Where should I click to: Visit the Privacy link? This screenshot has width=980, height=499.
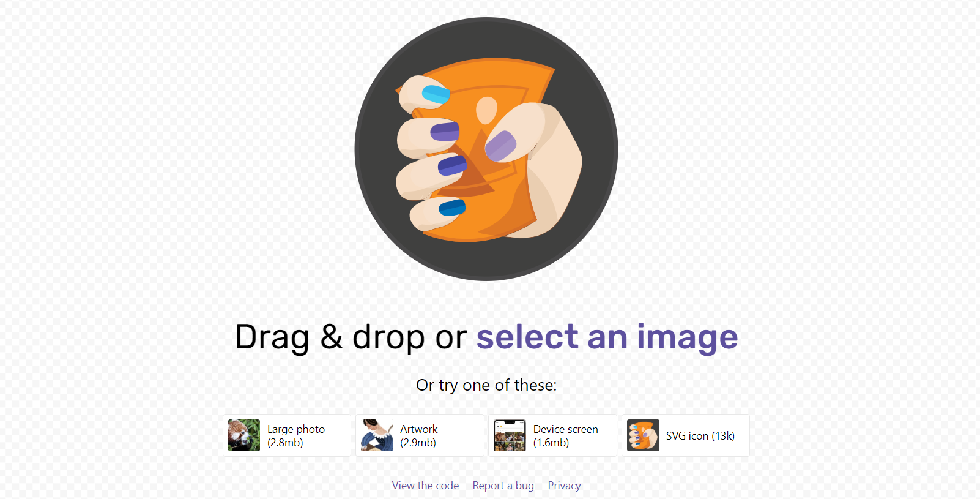click(x=564, y=486)
